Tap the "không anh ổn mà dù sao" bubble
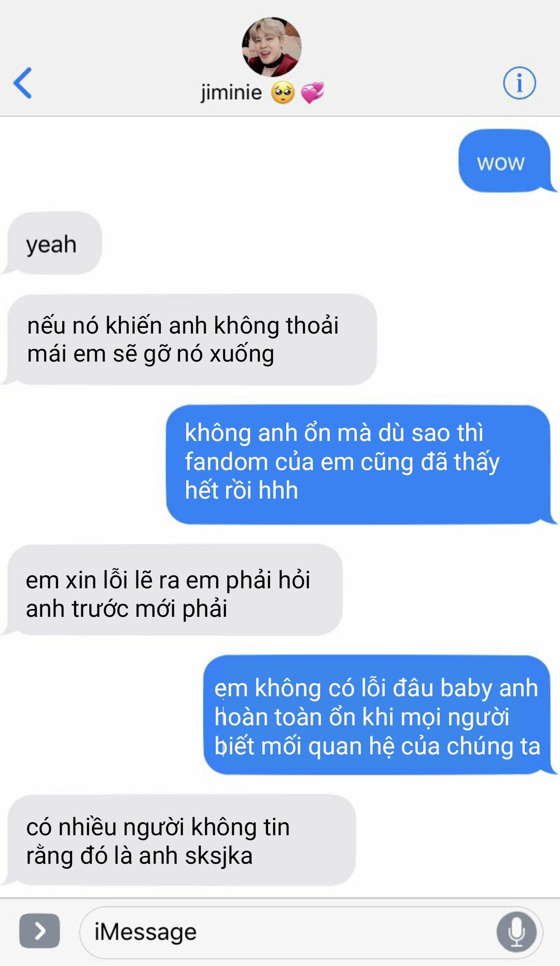Viewport: 560px width, 966px height. (x=358, y=465)
